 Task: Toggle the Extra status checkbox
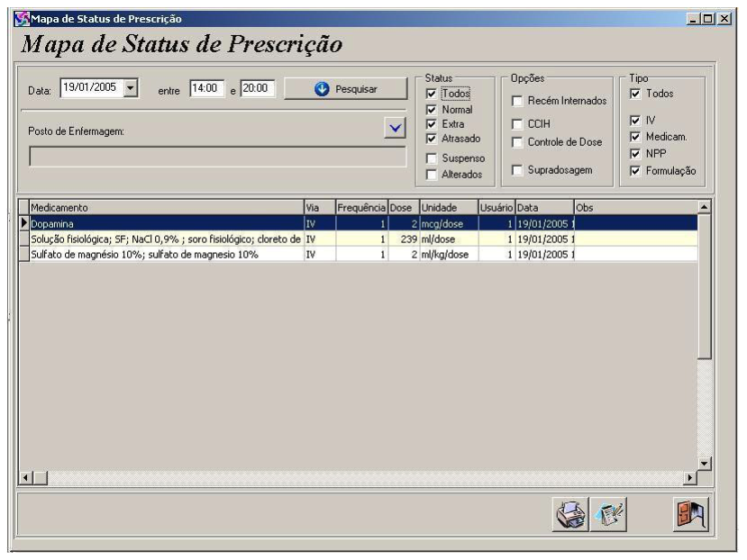(431, 124)
